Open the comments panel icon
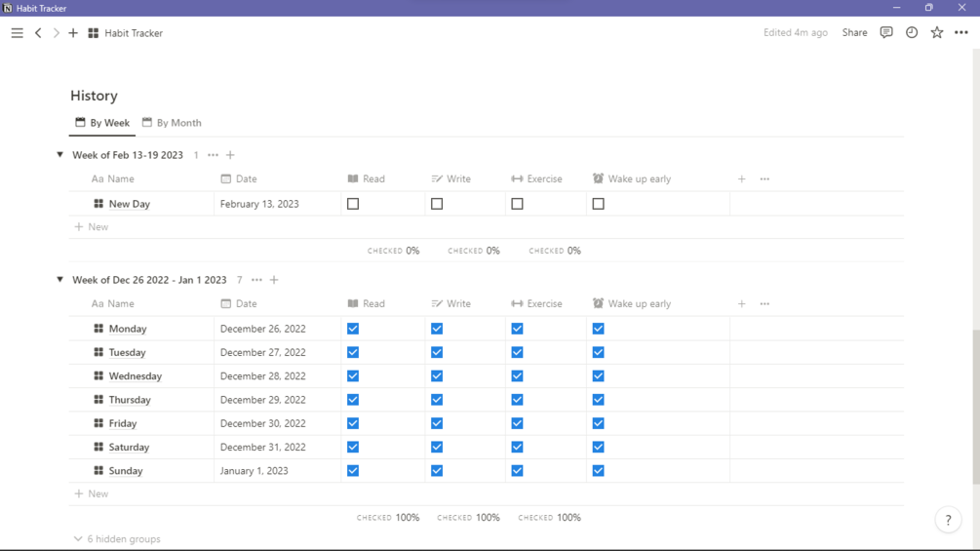Screen dimensions: 980x551 (x=886, y=33)
